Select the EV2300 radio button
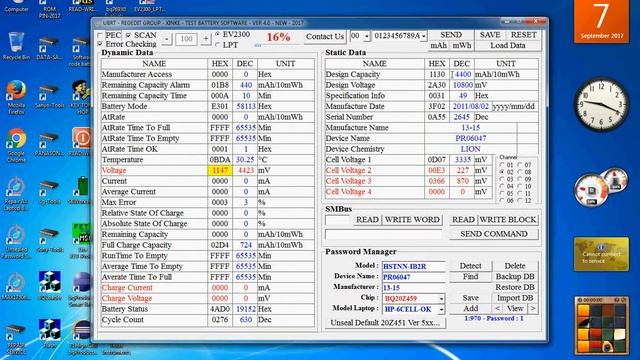 pyautogui.click(x=218, y=34)
